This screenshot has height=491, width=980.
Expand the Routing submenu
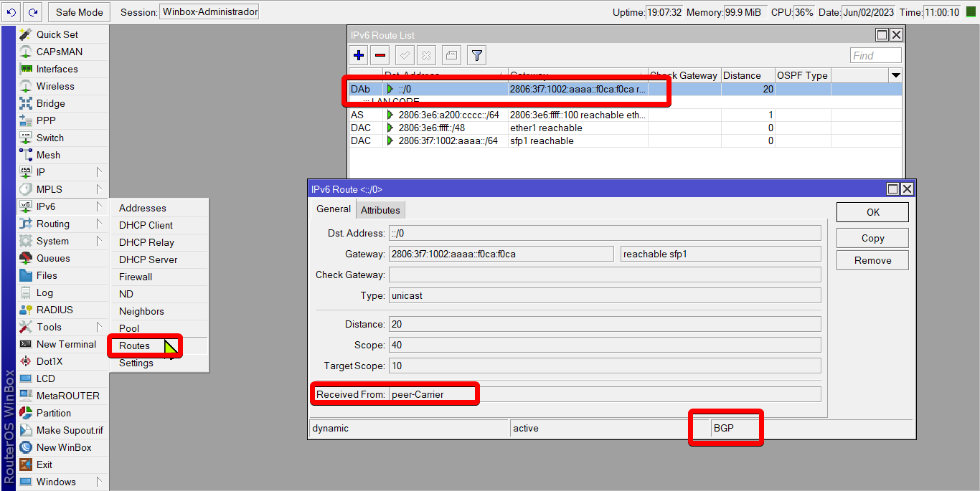pyautogui.click(x=62, y=224)
